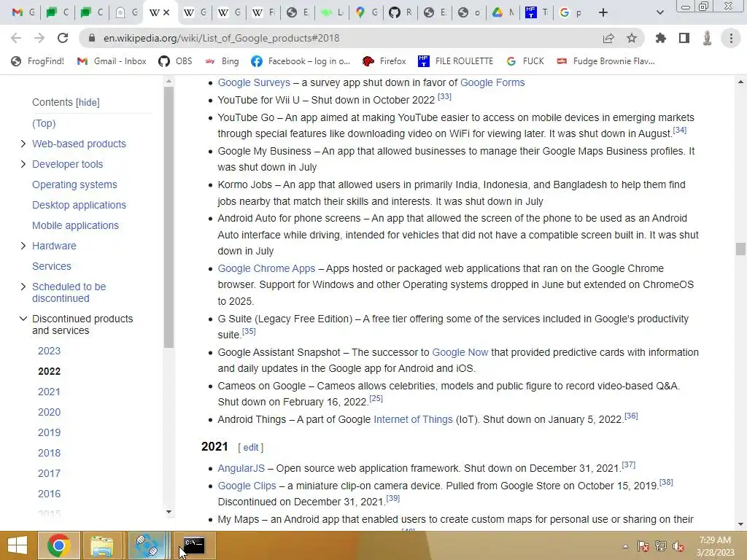This screenshot has width=747, height=560.
Task: Open the Gmail - Inbox bookmark
Action: [x=112, y=61]
